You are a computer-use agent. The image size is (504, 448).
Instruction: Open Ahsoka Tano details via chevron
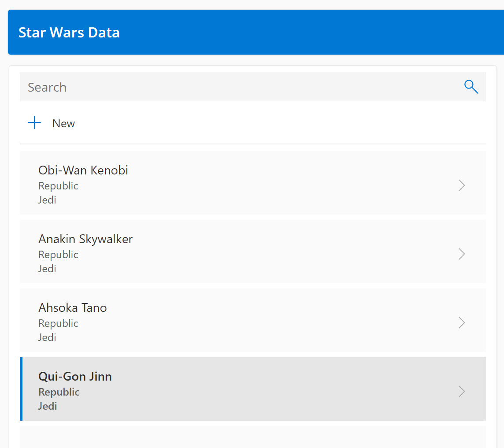(x=462, y=323)
